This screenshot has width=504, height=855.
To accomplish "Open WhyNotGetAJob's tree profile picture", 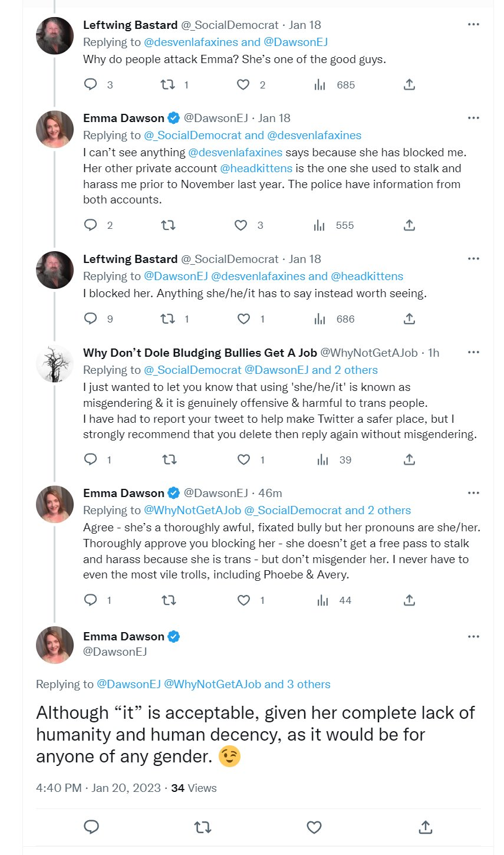I will pos(55,364).
